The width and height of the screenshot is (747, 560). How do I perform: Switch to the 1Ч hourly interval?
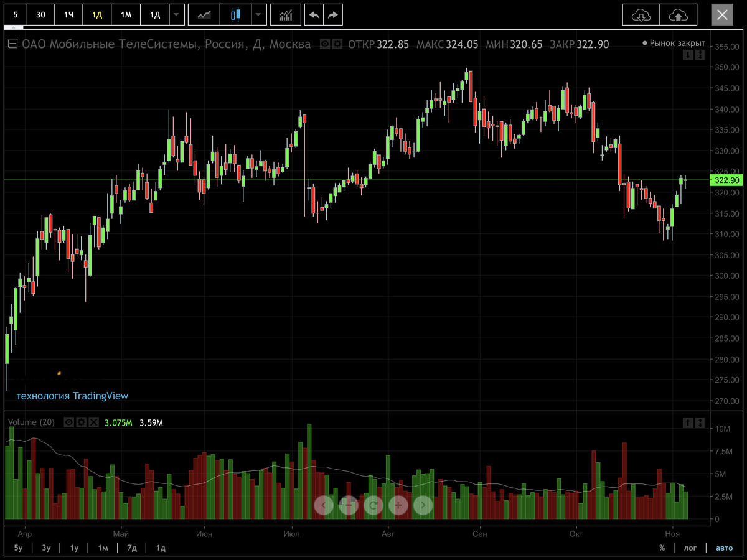click(x=68, y=15)
